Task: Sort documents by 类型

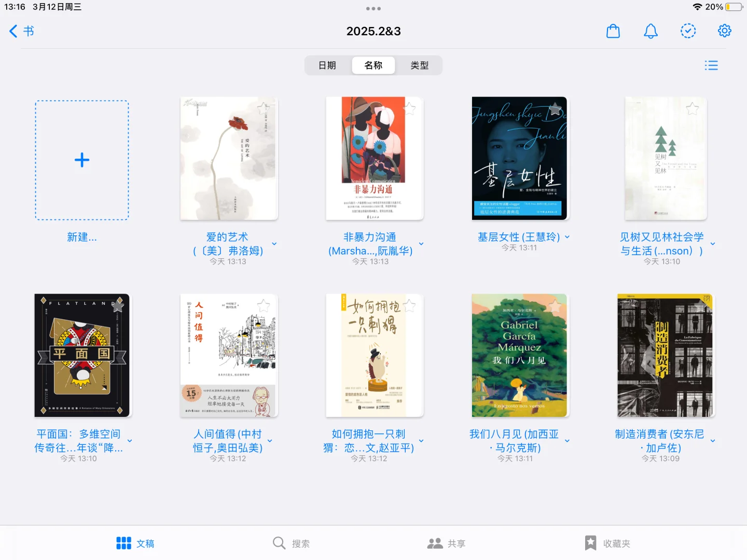Action: coord(419,65)
